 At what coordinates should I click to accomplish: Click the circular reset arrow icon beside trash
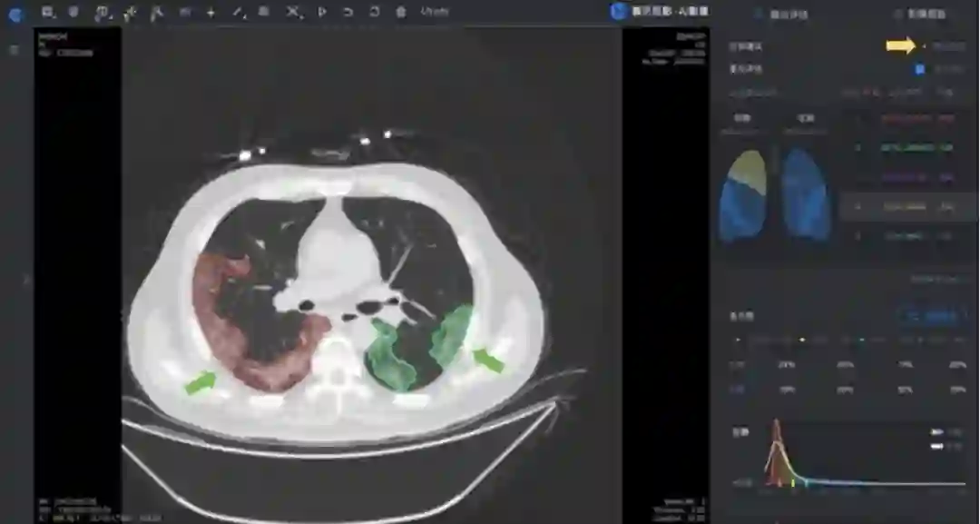(x=375, y=12)
